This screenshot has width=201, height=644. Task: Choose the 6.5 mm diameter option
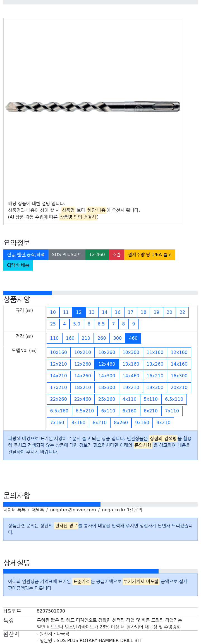[x=101, y=324]
